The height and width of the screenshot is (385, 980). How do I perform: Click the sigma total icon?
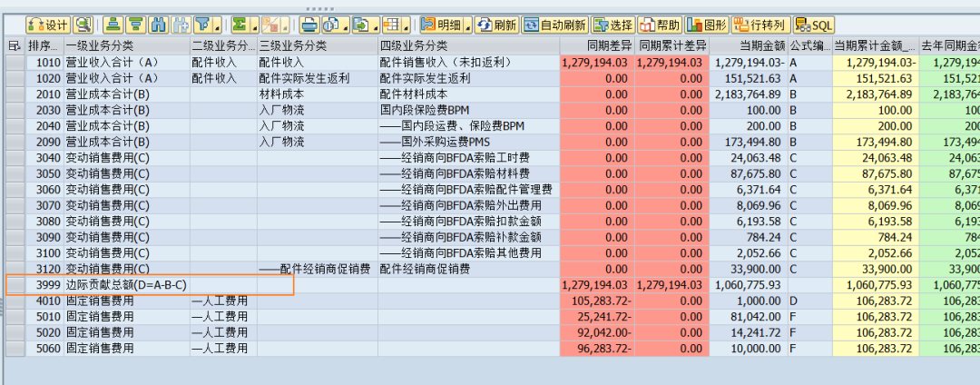coord(239,25)
